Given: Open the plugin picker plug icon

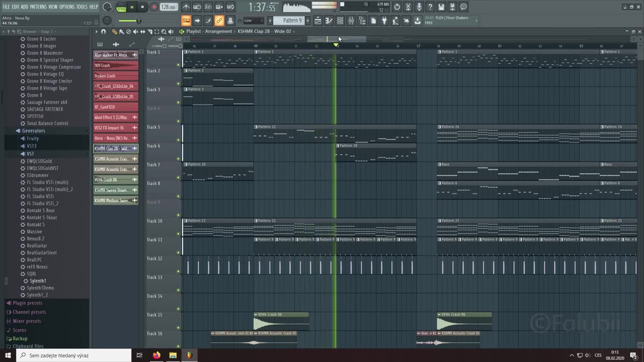Looking at the screenshot, I should (x=384, y=21).
